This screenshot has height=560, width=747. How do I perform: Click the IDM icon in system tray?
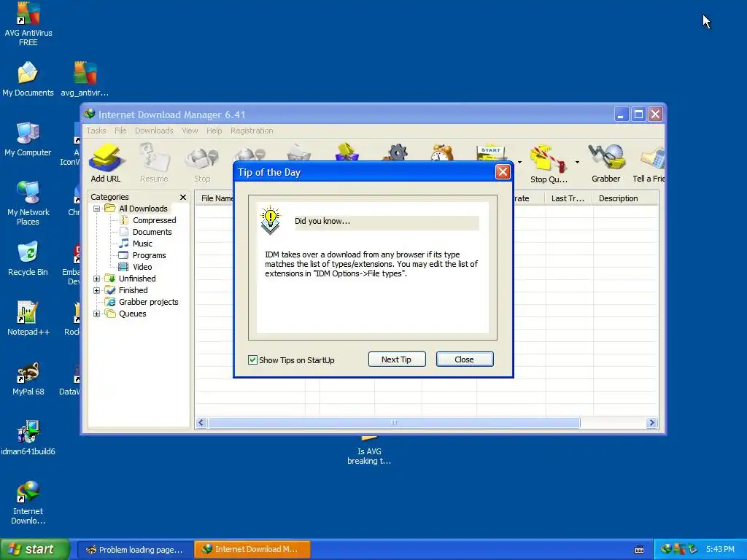666,549
